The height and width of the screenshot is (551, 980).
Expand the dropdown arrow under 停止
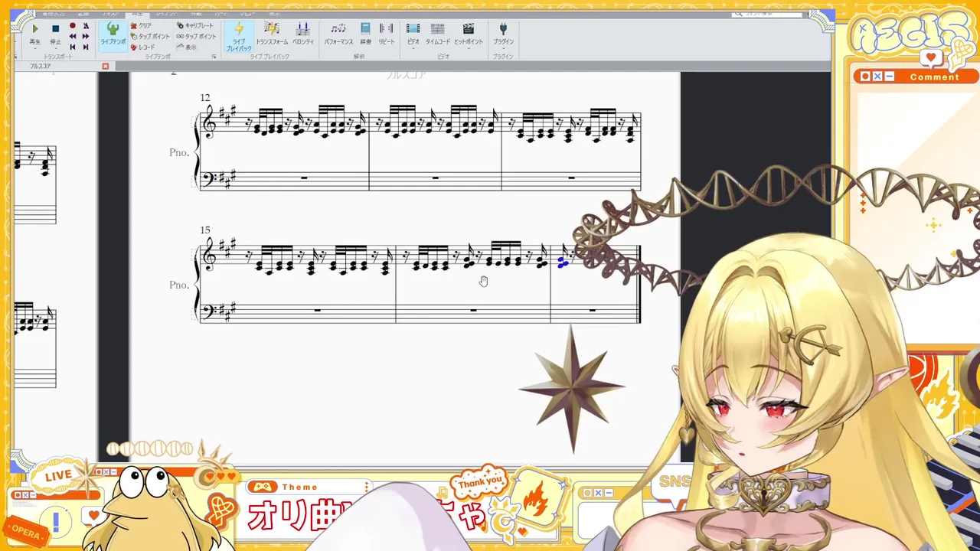pyautogui.click(x=55, y=48)
